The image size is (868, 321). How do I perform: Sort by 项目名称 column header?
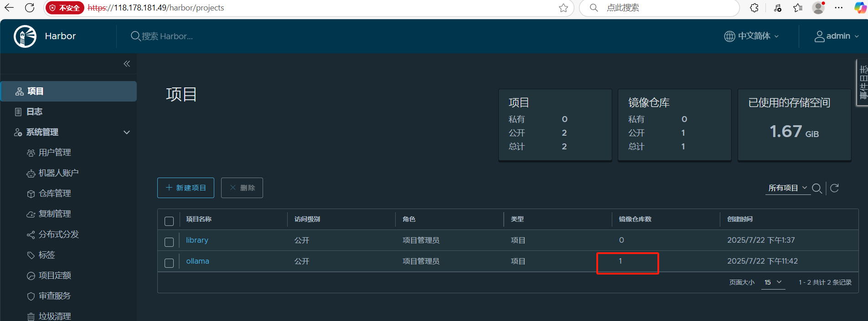click(199, 219)
